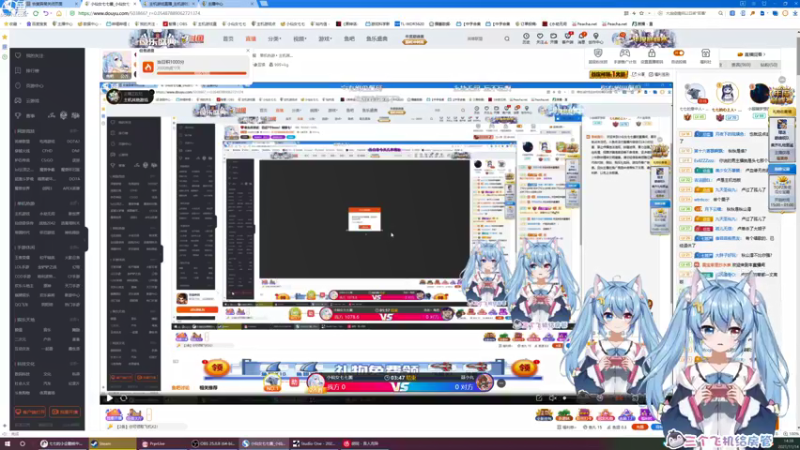This screenshot has width=800, height=450.
Task: Open the history clock icon in Douyu header
Action: coord(526,38)
